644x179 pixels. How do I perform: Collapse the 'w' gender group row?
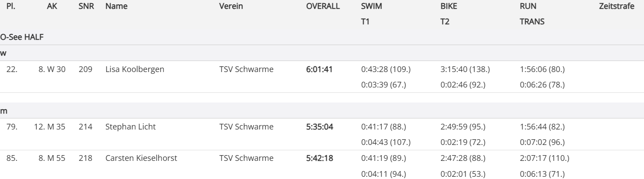pyautogui.click(x=4, y=53)
